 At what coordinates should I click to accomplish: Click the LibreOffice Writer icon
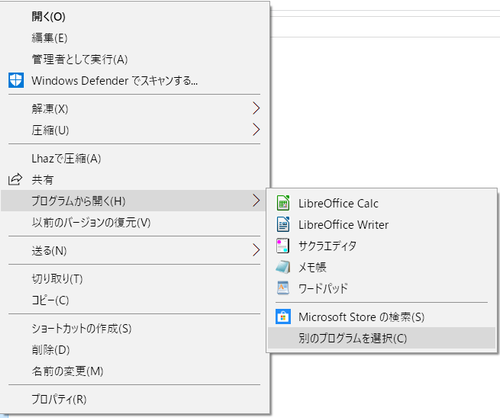[x=283, y=224]
